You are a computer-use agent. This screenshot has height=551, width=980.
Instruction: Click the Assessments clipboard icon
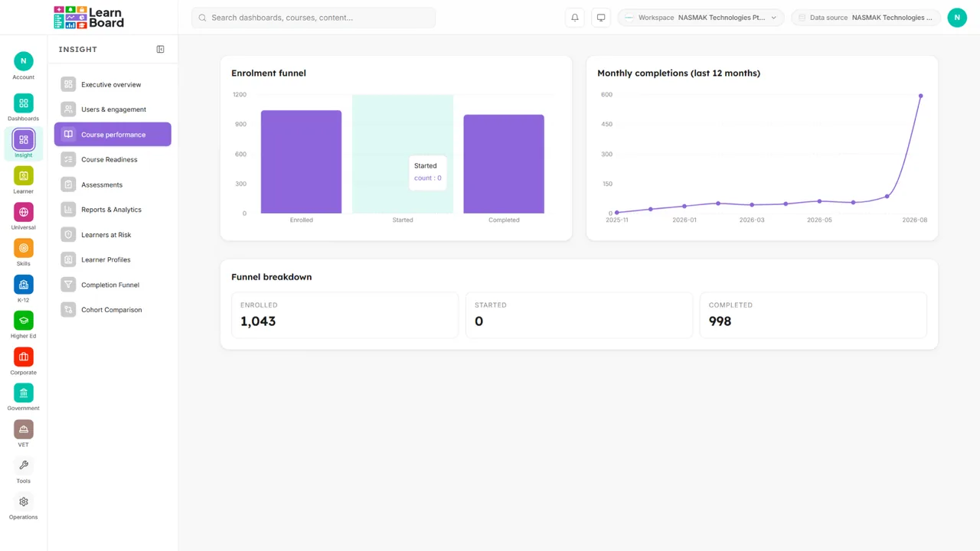[68, 184]
